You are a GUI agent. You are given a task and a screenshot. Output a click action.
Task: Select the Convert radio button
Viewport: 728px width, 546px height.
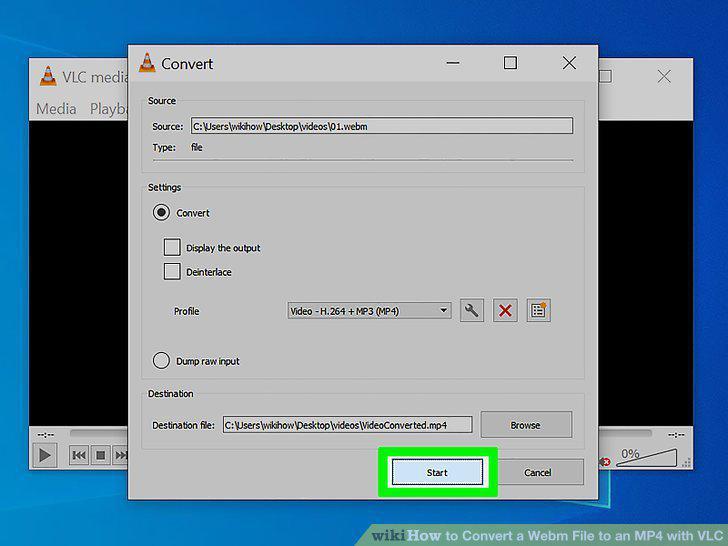click(x=161, y=213)
